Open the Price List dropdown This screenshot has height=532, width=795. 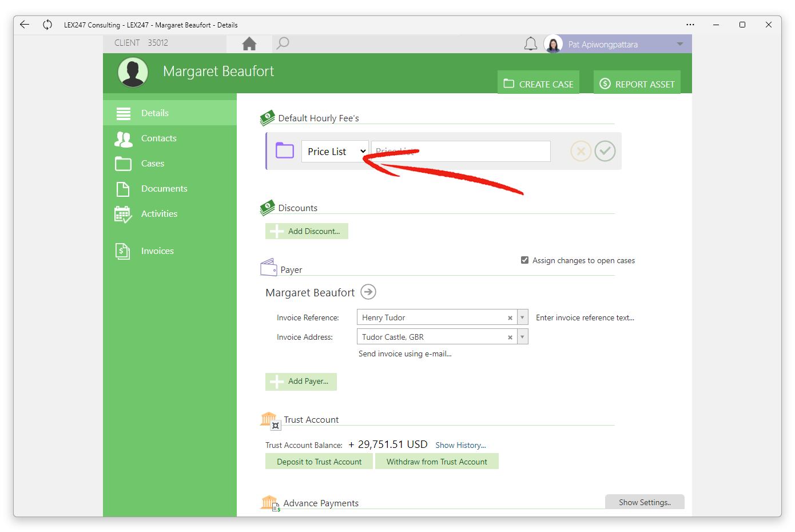point(335,151)
